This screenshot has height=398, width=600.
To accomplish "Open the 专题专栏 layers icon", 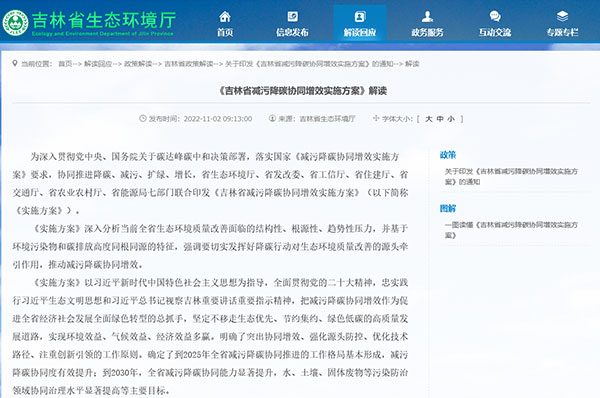I will point(562,16).
